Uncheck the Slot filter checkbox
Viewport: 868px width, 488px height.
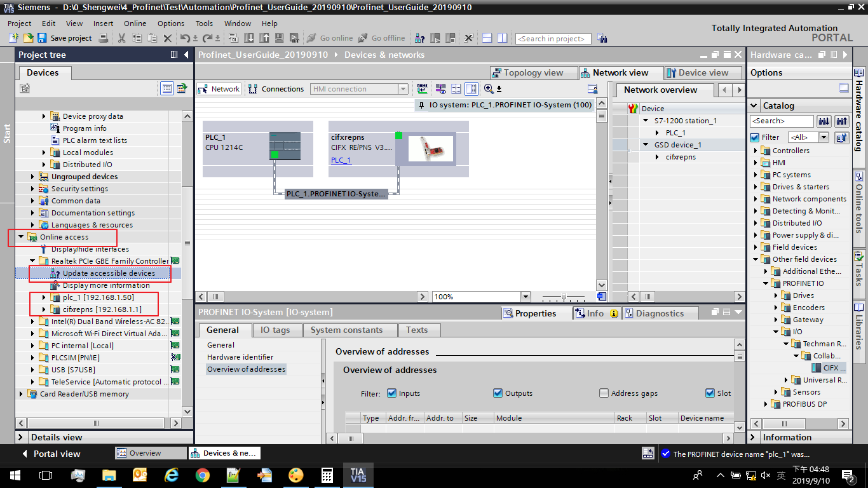(710, 393)
